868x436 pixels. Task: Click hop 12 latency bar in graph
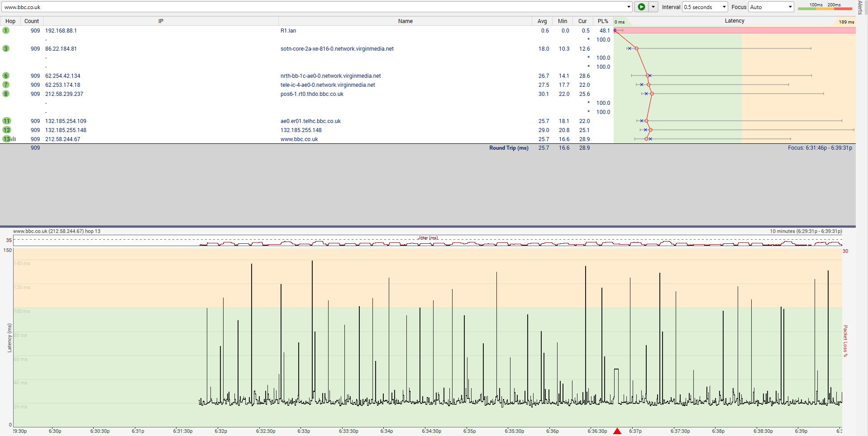click(747, 130)
